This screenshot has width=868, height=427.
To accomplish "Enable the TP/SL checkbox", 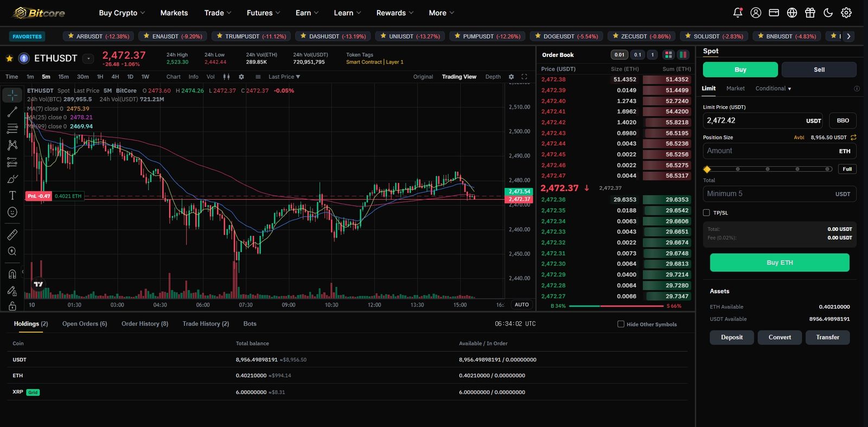I will pos(706,213).
